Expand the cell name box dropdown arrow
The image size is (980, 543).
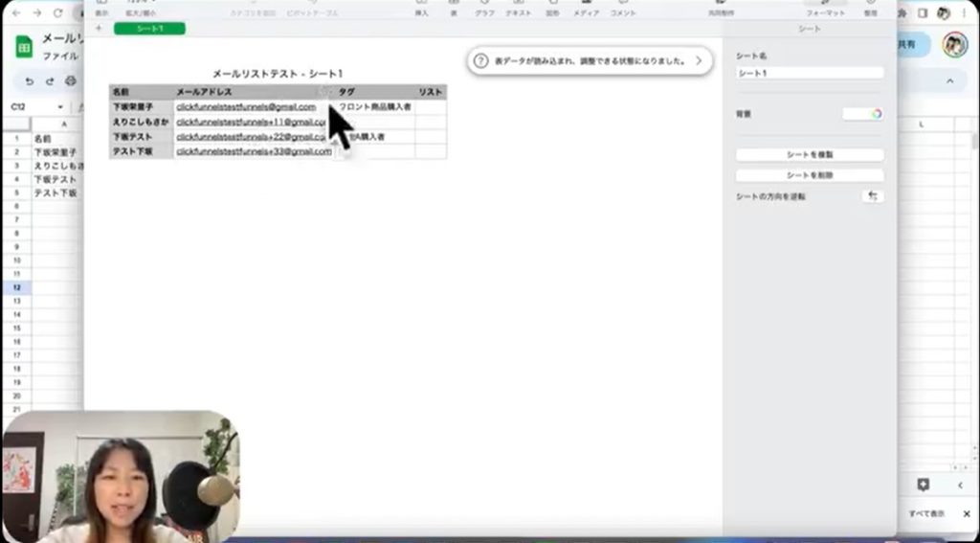click(60, 107)
